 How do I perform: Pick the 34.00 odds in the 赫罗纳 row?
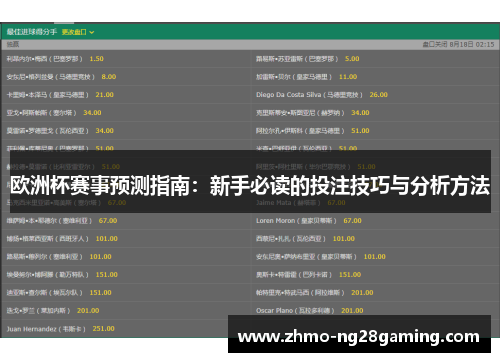(360, 113)
